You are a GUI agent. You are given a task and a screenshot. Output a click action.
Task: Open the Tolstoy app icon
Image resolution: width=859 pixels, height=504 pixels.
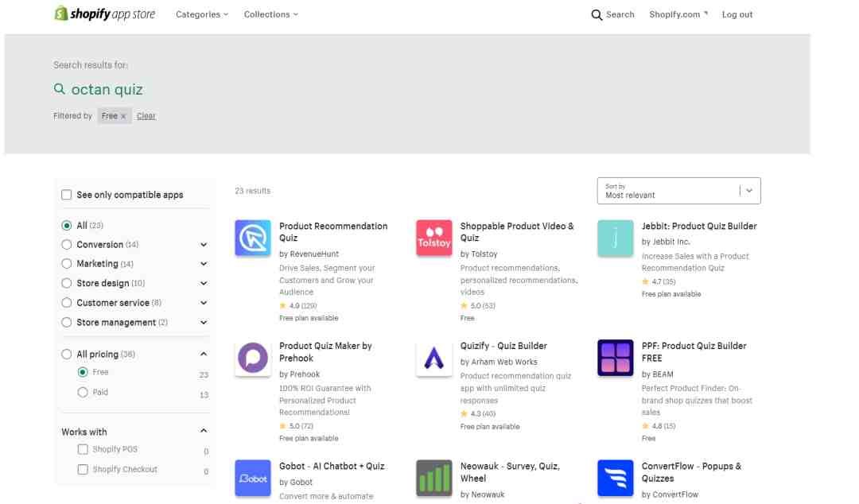(x=434, y=238)
